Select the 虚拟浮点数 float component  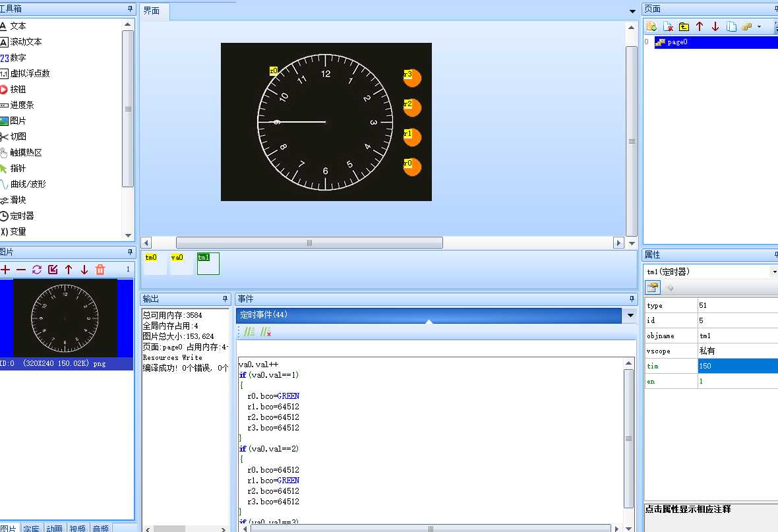(x=25, y=73)
